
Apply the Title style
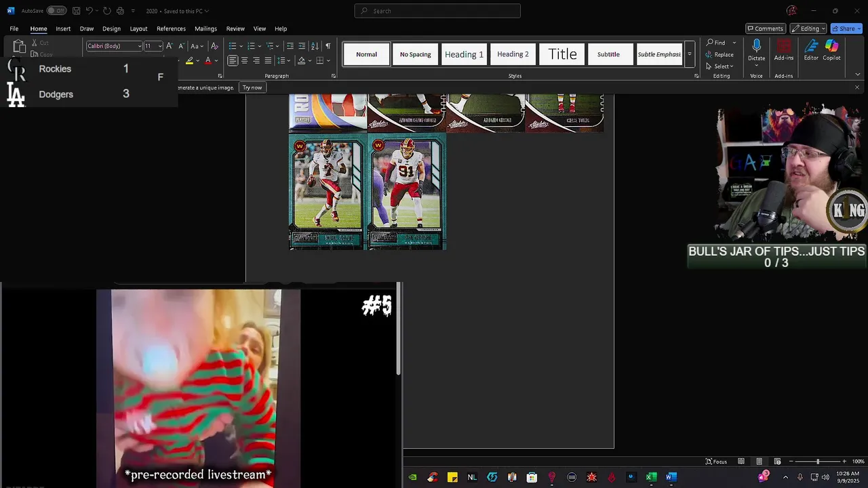pyautogui.click(x=562, y=54)
